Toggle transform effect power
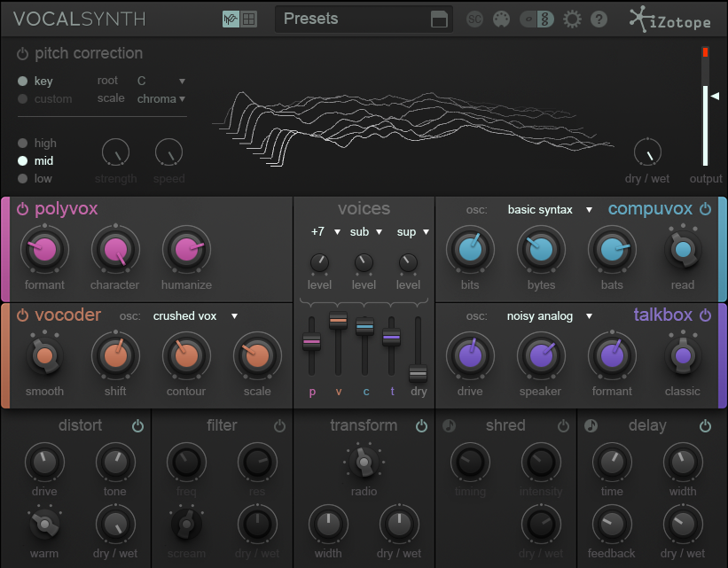The image size is (728, 568). click(x=421, y=425)
